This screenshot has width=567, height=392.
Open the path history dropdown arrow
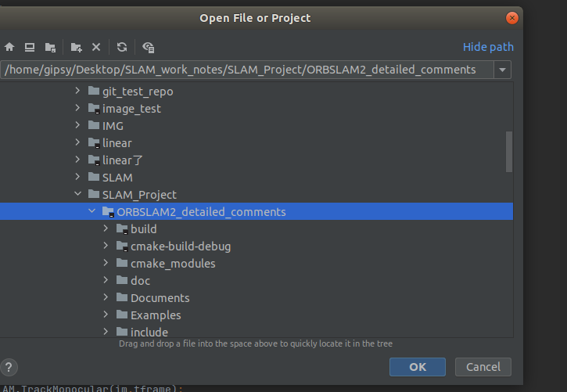coord(502,70)
